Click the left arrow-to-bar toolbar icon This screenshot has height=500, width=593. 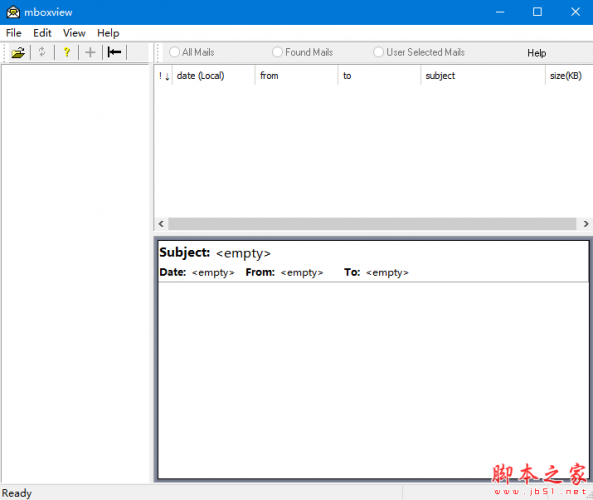point(114,52)
